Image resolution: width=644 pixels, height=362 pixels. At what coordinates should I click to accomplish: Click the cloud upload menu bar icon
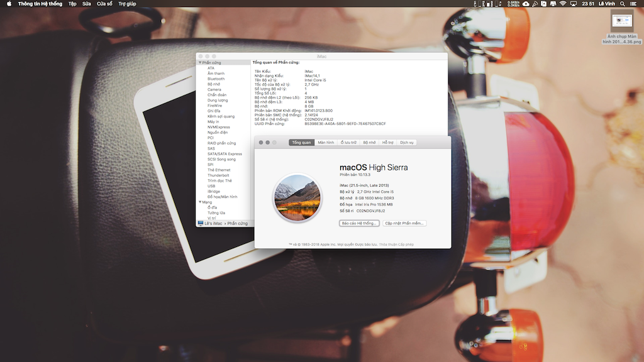[526, 4]
